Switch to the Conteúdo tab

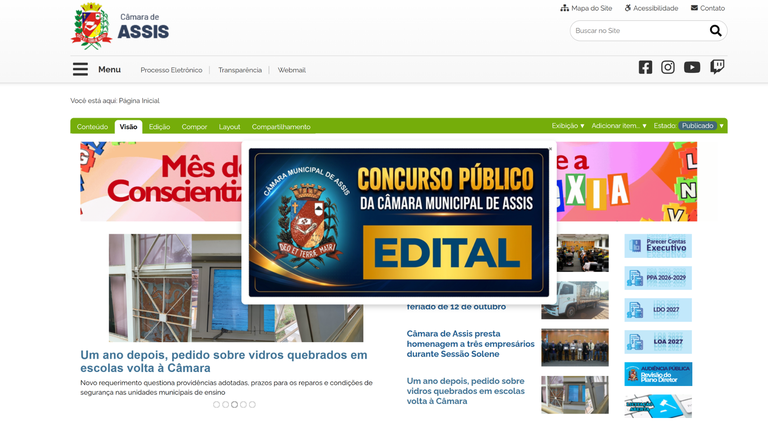pos(92,126)
